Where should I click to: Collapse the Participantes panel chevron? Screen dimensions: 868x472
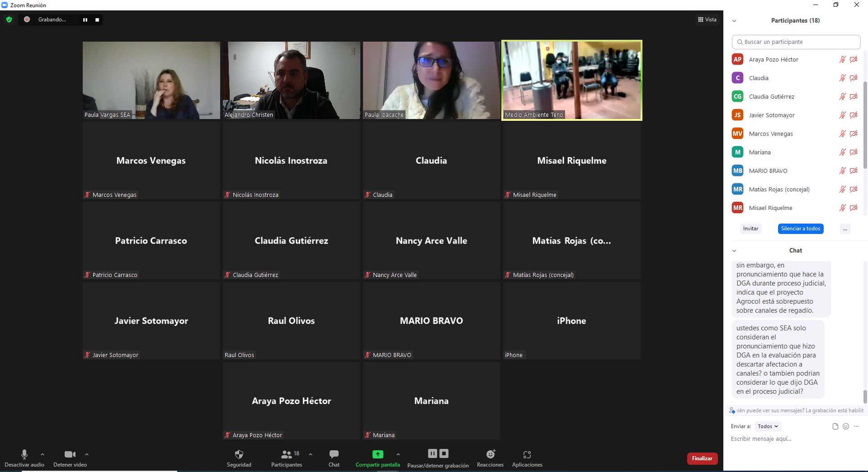pyautogui.click(x=734, y=21)
